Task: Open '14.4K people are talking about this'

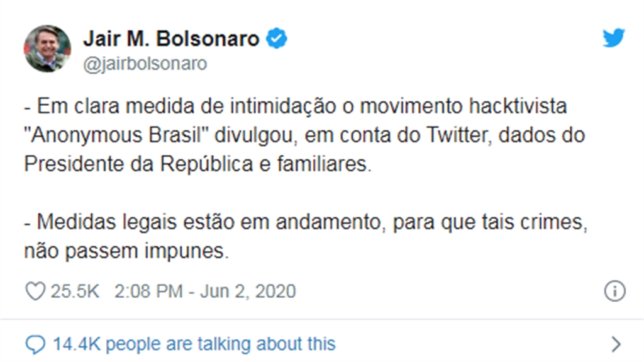Action: click(x=194, y=344)
